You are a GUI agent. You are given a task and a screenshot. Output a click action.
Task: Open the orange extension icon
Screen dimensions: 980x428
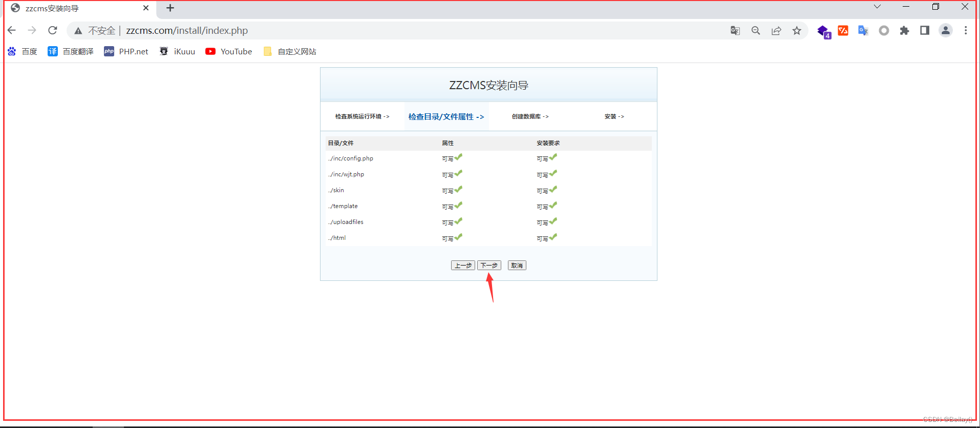point(843,31)
